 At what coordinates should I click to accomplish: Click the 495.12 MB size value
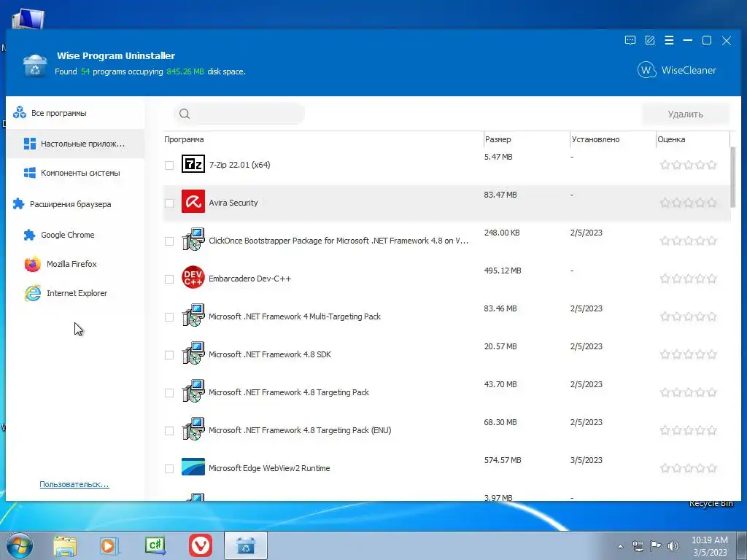pyautogui.click(x=503, y=271)
